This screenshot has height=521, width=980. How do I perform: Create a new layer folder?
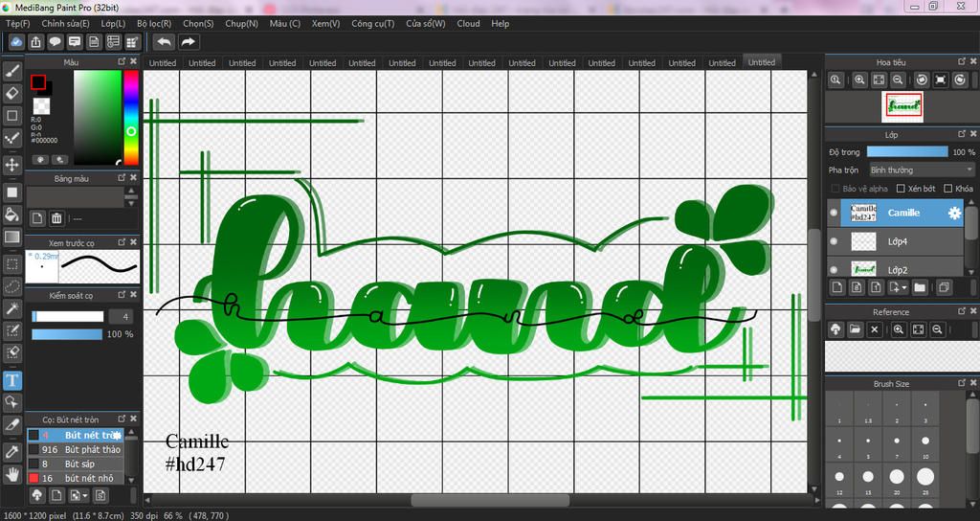click(x=920, y=287)
